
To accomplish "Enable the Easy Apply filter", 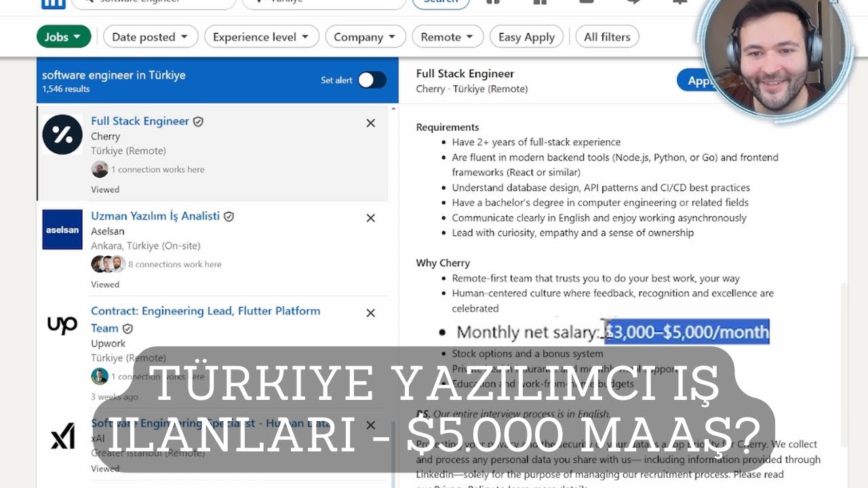I will click(526, 37).
